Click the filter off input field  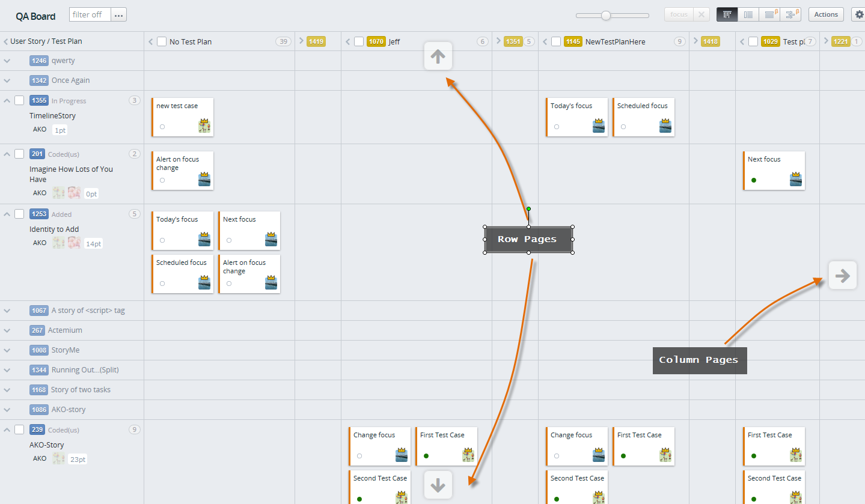[90, 14]
